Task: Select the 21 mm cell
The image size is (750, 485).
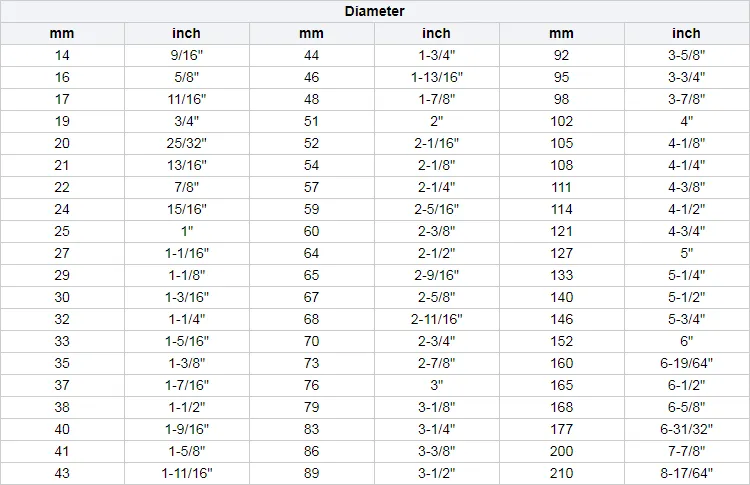Action: (x=62, y=165)
